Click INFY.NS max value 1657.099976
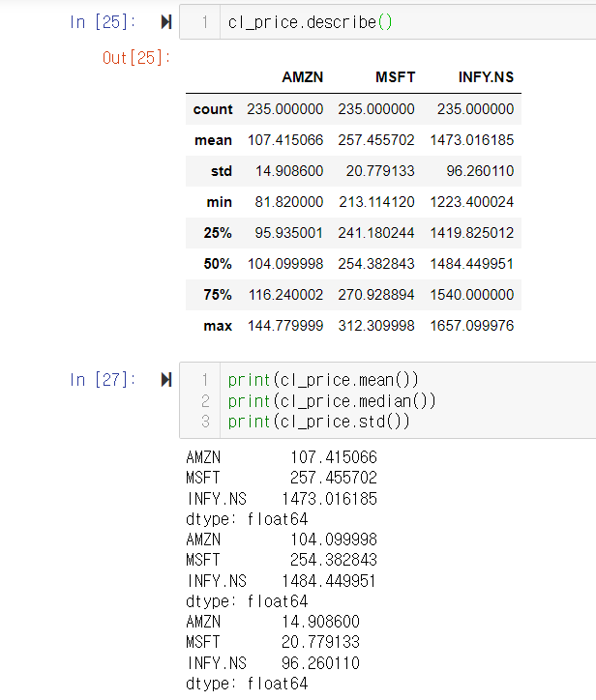The height and width of the screenshot is (700, 596). (472, 326)
